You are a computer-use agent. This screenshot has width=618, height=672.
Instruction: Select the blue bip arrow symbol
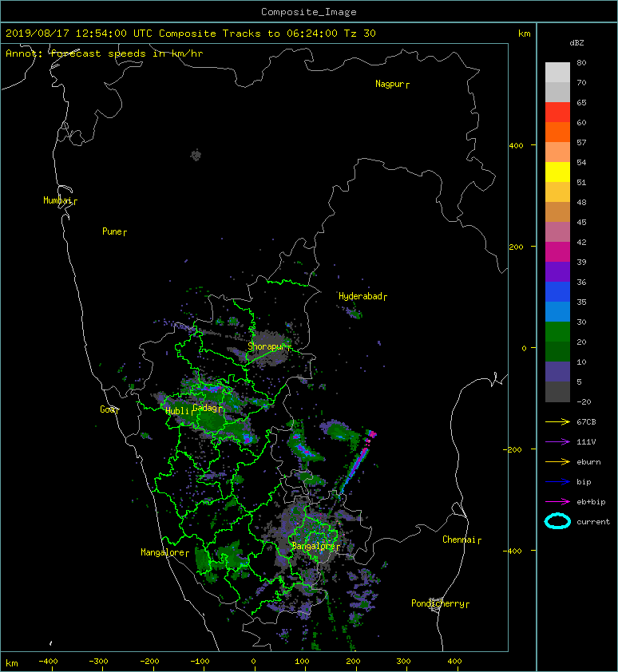(x=557, y=482)
